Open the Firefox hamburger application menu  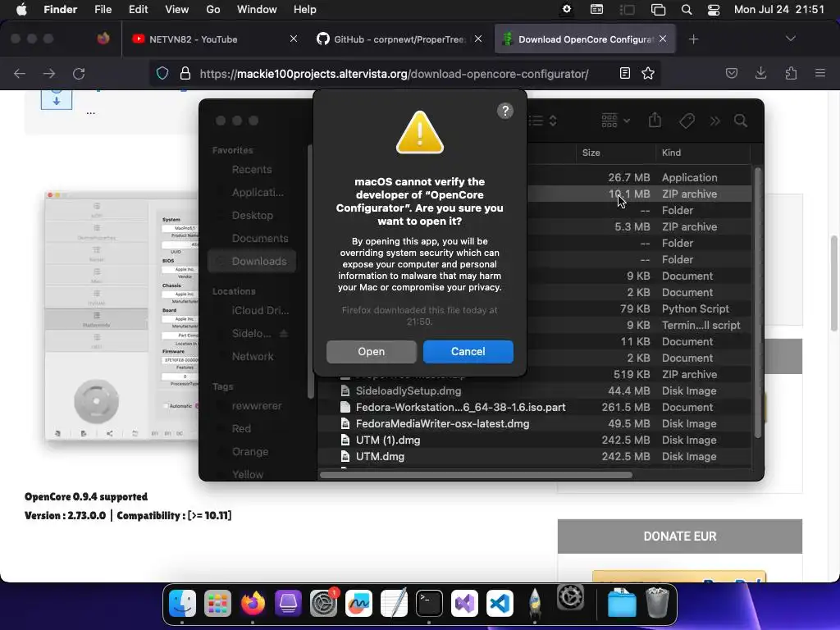click(819, 73)
